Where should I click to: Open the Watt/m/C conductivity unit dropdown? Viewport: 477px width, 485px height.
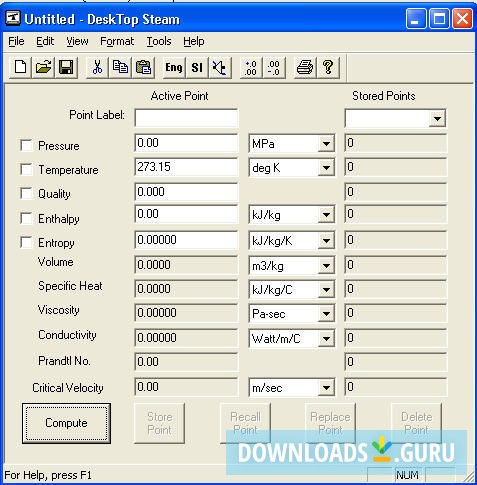(x=326, y=339)
